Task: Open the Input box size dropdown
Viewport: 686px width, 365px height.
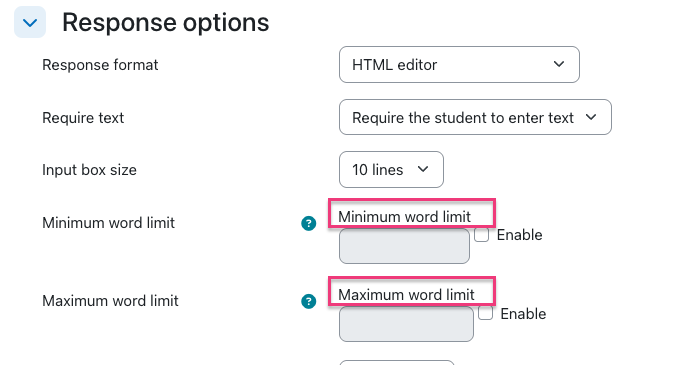Action: (x=391, y=169)
